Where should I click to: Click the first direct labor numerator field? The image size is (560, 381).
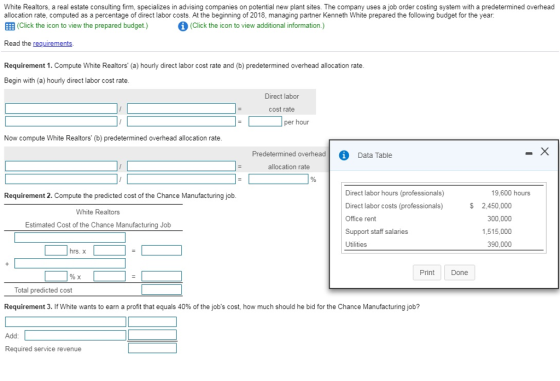[61, 109]
